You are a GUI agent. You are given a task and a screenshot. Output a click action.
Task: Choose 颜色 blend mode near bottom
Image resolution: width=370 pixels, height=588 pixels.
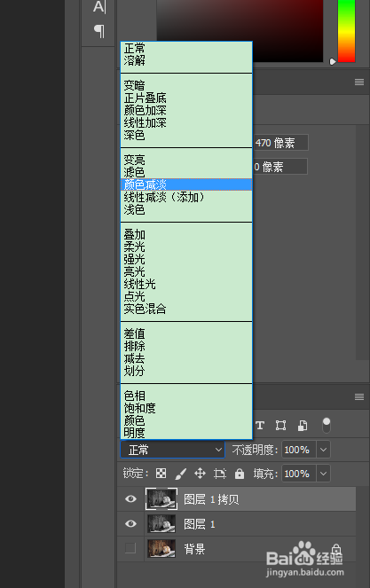[x=186, y=420]
